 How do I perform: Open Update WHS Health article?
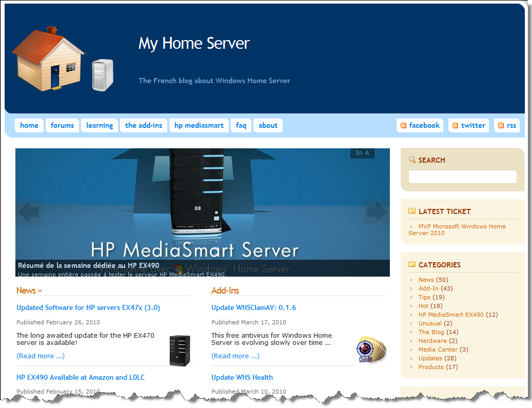(x=242, y=377)
